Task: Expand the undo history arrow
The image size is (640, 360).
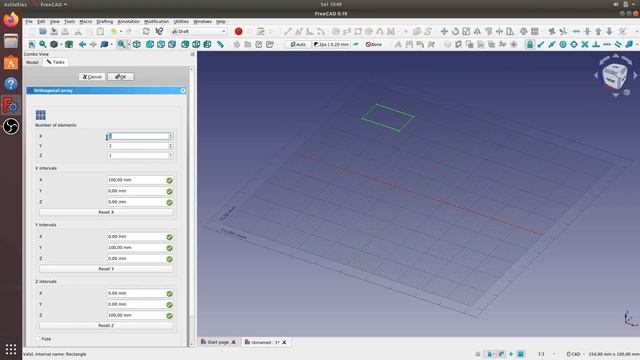Action: click(x=120, y=31)
